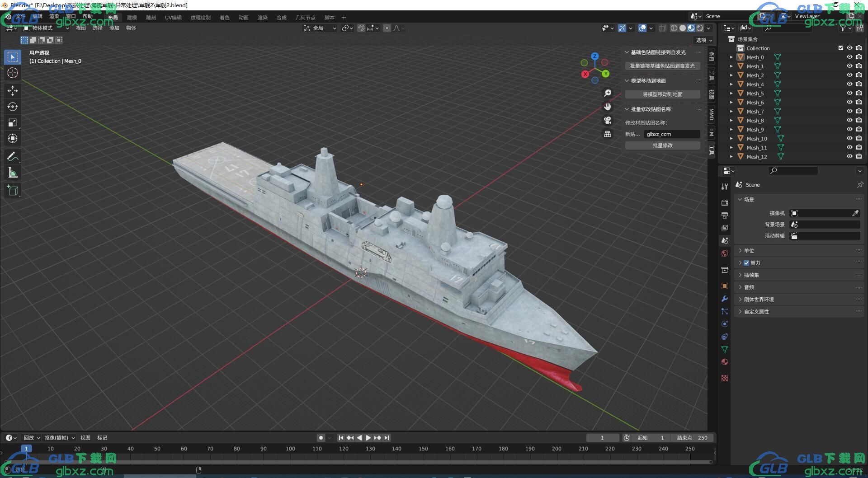
Task: Click the 批量修改 batch modify button
Action: coord(663,145)
